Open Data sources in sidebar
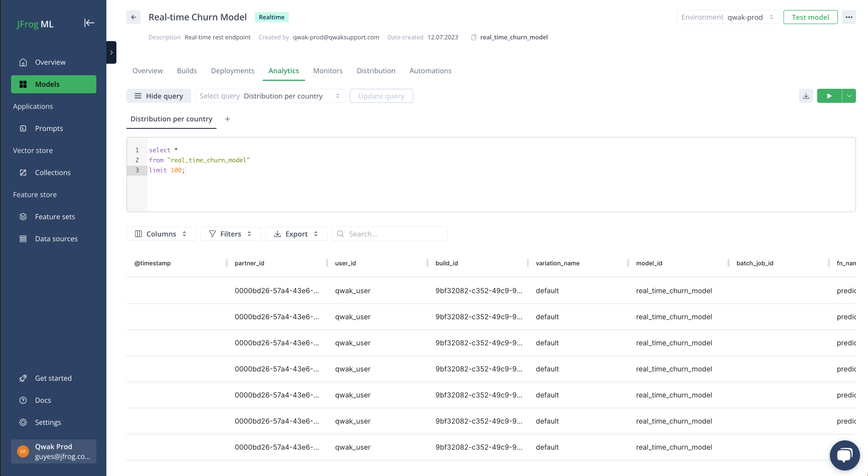Screen dimensions: 868x476 coord(54,239)
